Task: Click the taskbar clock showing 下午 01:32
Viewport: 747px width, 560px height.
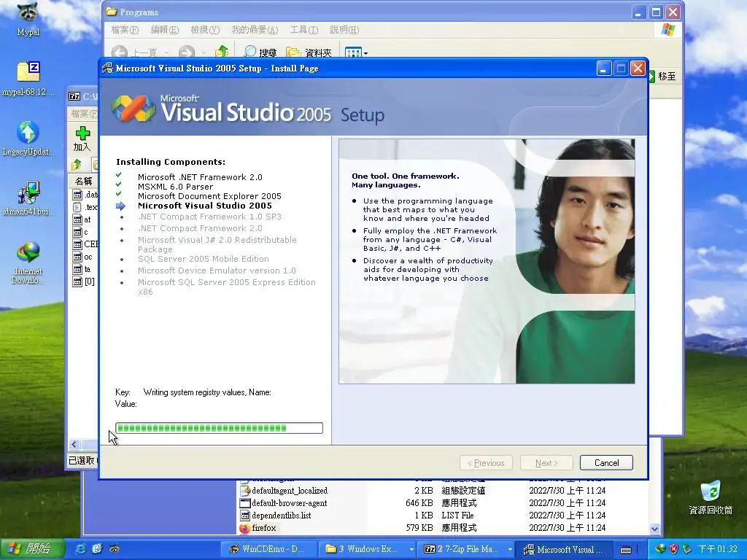Action: click(717, 549)
